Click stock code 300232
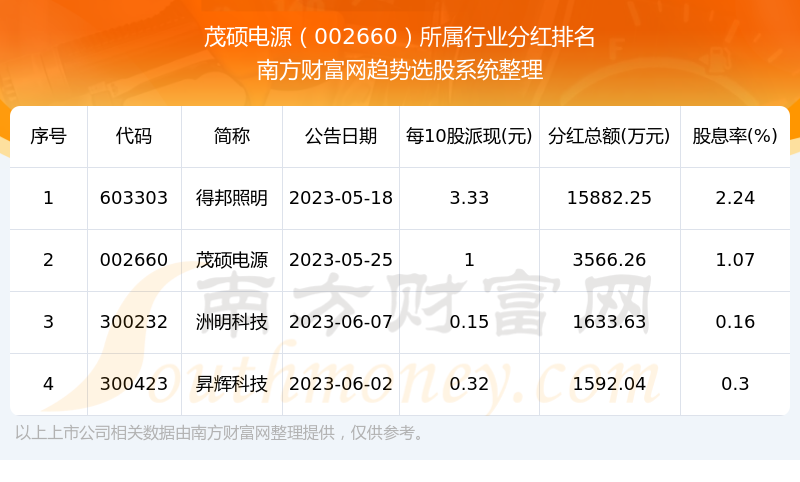This screenshot has width=800, height=482. click(134, 322)
